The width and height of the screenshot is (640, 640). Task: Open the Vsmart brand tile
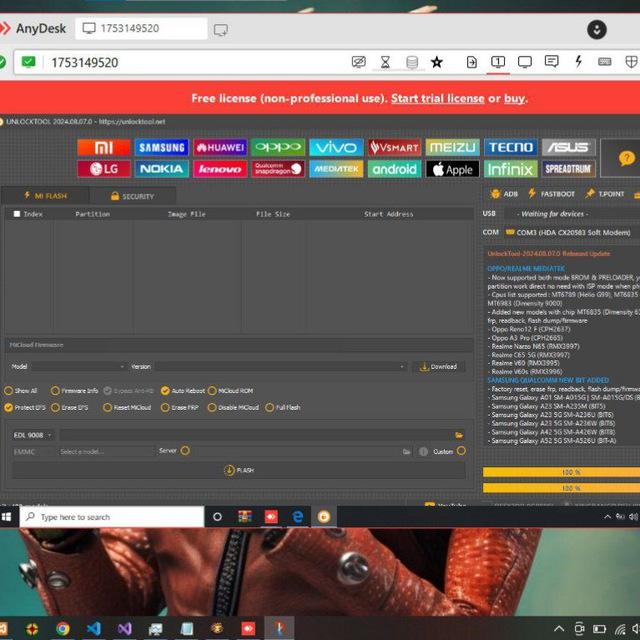click(394, 147)
